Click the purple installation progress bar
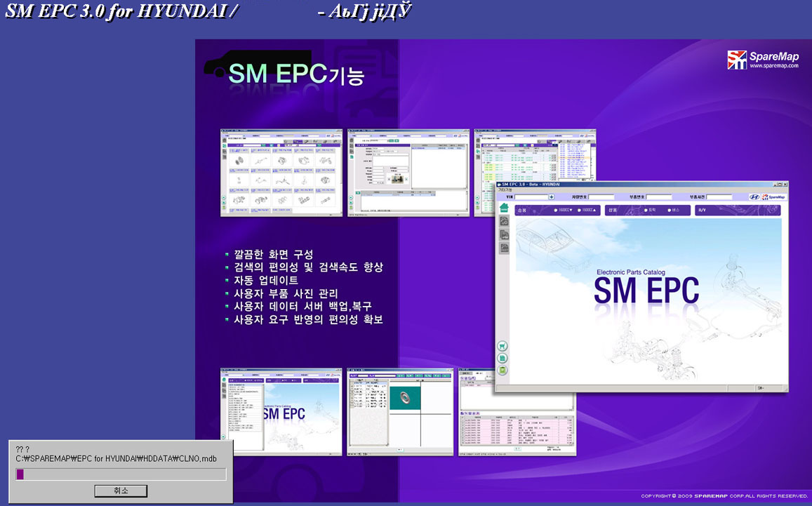812x506 pixels. (x=121, y=474)
